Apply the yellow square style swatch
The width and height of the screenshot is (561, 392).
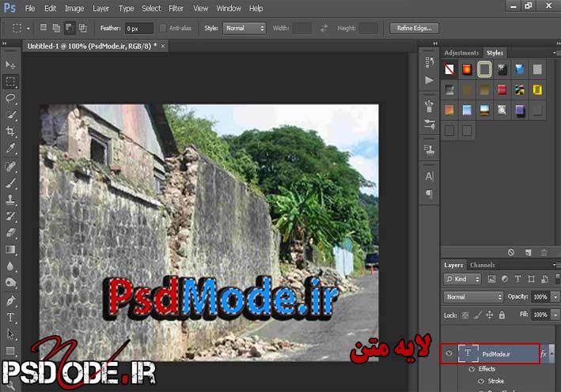pos(536,89)
